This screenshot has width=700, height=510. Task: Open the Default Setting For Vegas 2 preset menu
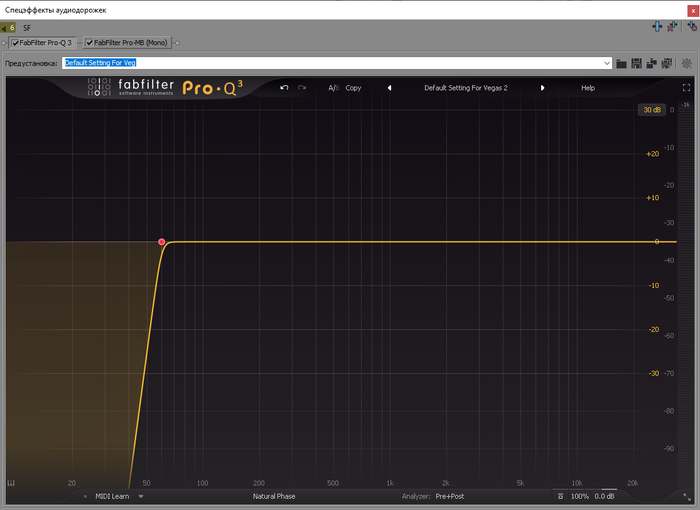tap(466, 88)
